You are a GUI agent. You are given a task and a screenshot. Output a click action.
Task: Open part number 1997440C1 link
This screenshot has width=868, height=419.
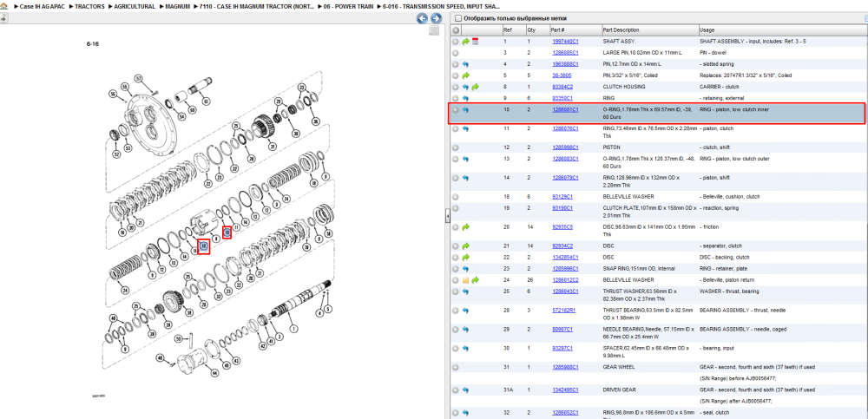565,42
